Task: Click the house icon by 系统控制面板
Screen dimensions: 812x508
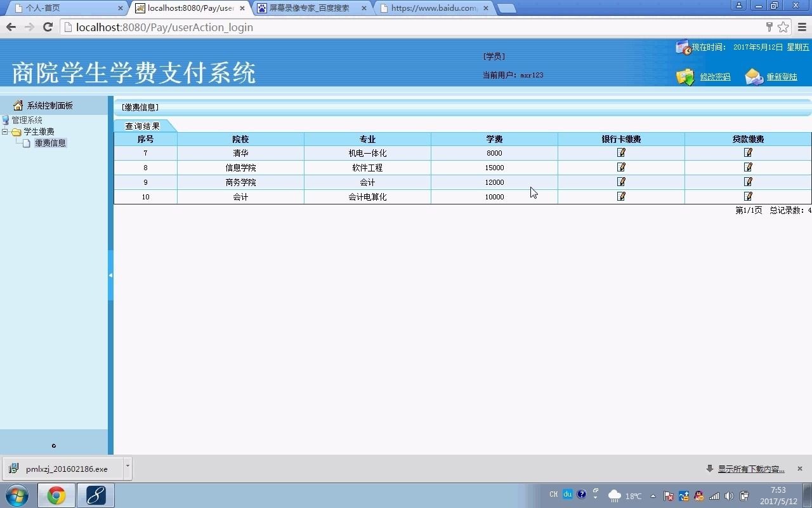Action: tap(18, 105)
